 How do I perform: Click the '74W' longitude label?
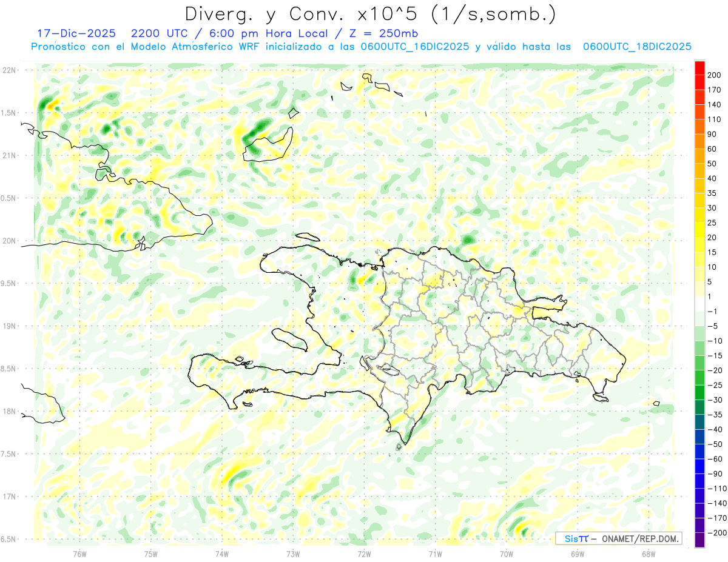(222, 554)
